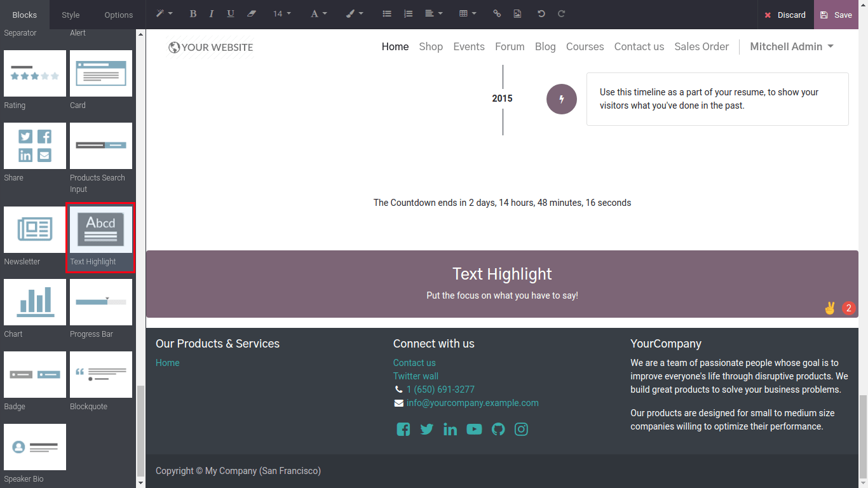Select the Products Search Input block
The image size is (868, 488).
click(101, 146)
